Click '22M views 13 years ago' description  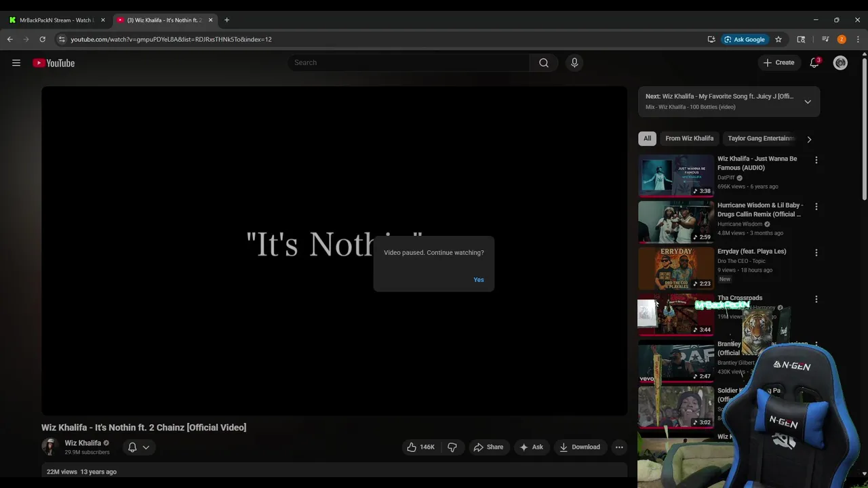tap(81, 472)
